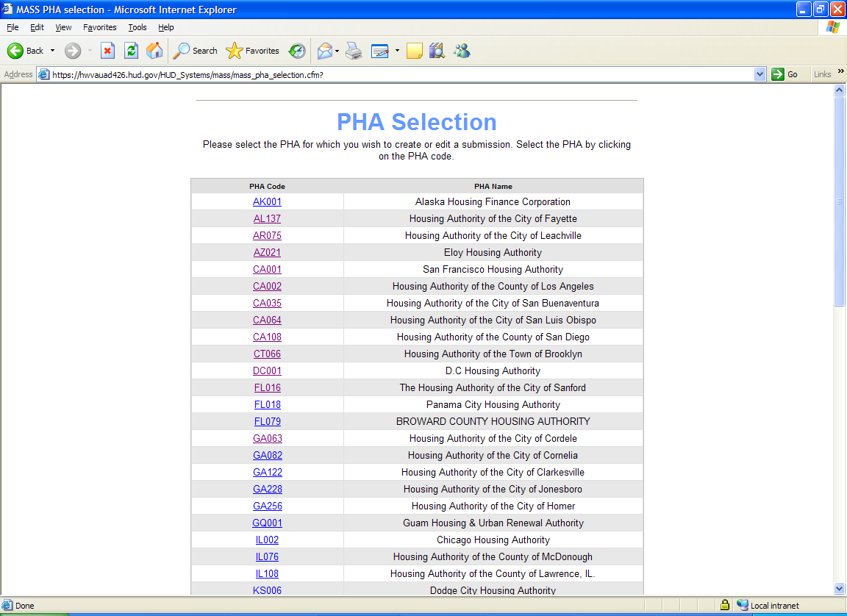Open the Help menu
Viewport: 847px width, 616px height.
pos(166,27)
